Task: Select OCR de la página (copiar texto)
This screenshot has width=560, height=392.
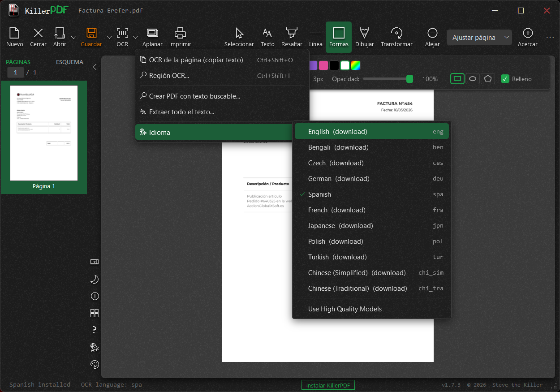Action: pyautogui.click(x=222, y=60)
